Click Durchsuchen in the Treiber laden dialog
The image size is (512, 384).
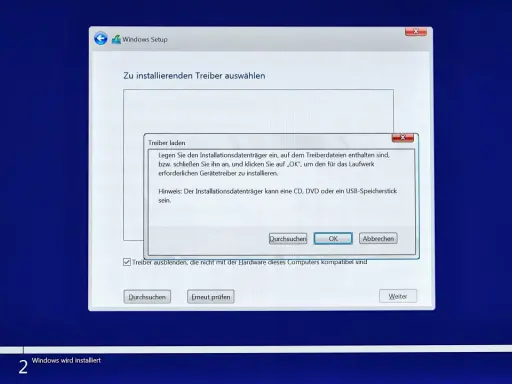point(288,239)
